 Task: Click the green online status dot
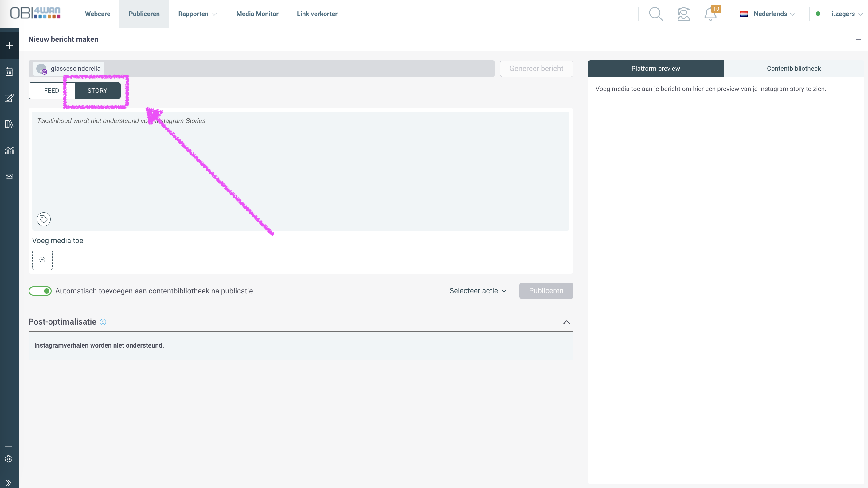pyautogui.click(x=818, y=14)
